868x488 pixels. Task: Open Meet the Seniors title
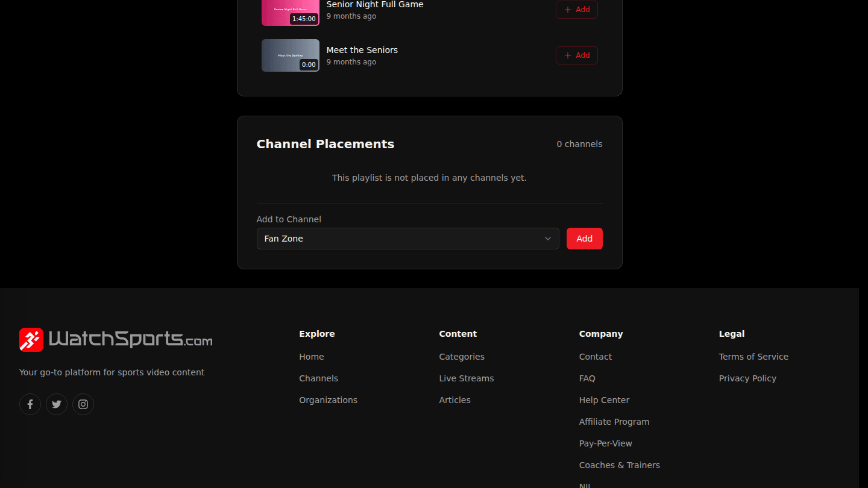(362, 50)
